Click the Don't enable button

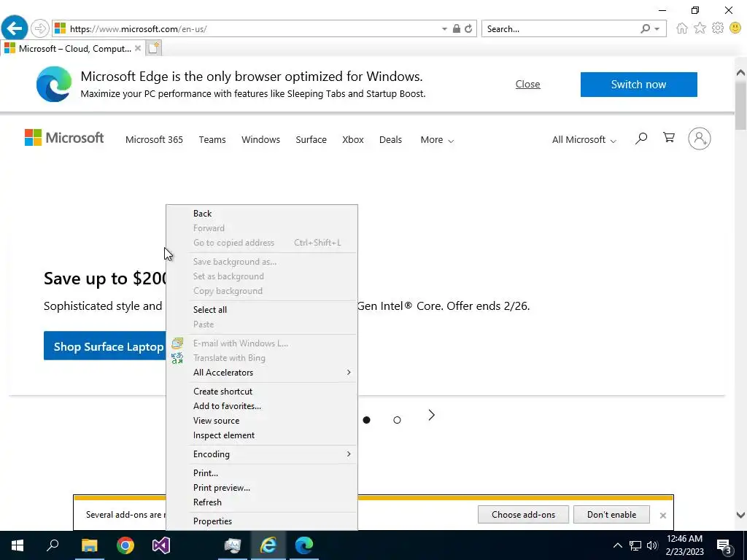coord(611,515)
